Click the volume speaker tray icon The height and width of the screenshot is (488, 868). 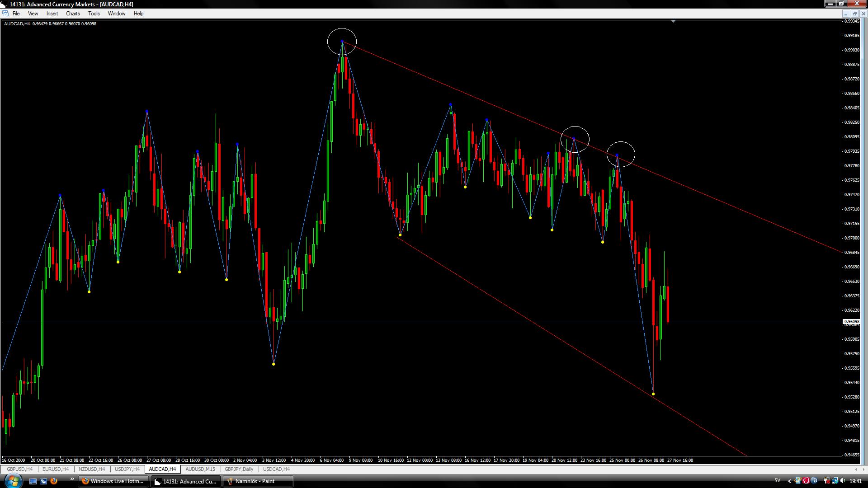(x=843, y=481)
